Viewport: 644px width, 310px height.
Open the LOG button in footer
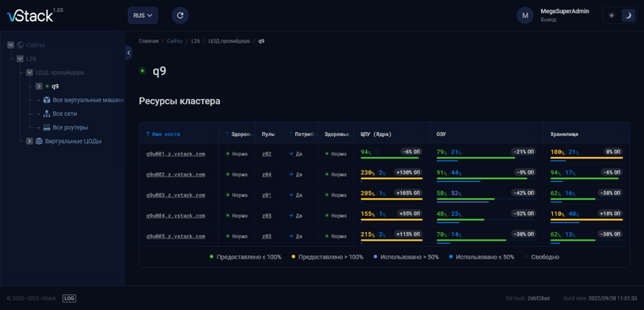pos(69,299)
